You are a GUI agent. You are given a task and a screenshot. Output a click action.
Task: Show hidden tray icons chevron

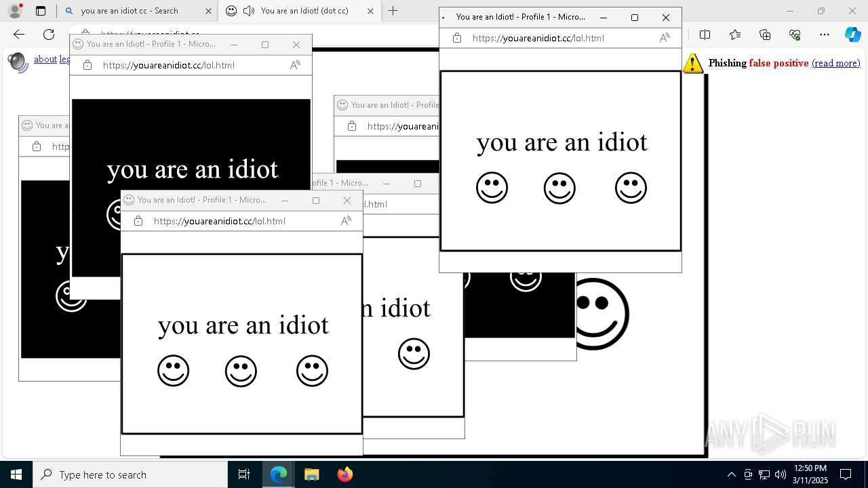click(731, 474)
